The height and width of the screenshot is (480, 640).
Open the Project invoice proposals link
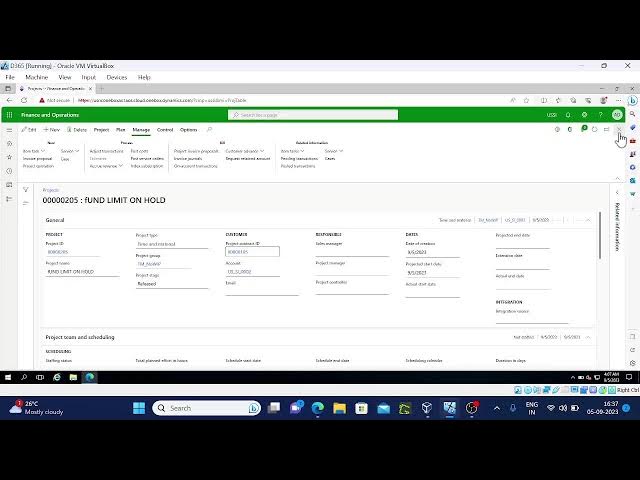(196, 151)
